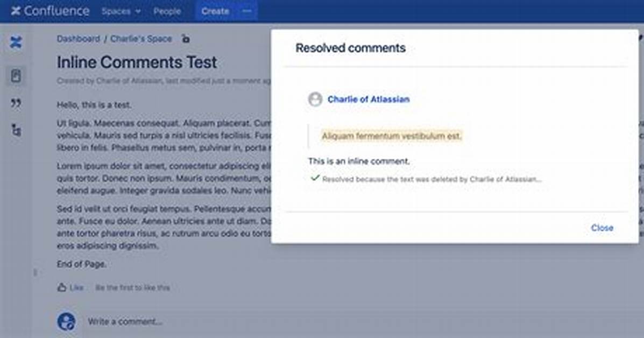Open the Pages sidebar icon
Viewport: 644px width, 338px height.
click(16, 76)
